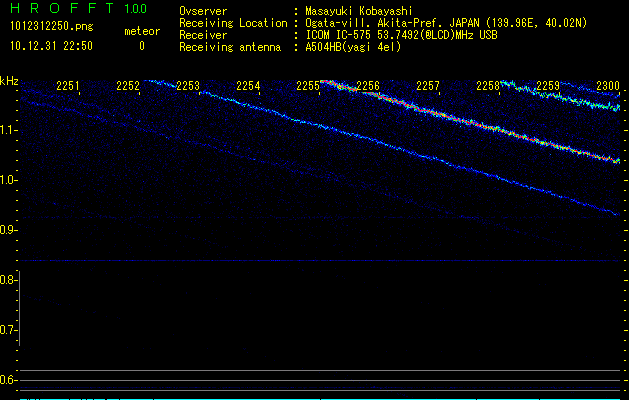Click the meteor count label

pyautogui.click(x=142, y=31)
